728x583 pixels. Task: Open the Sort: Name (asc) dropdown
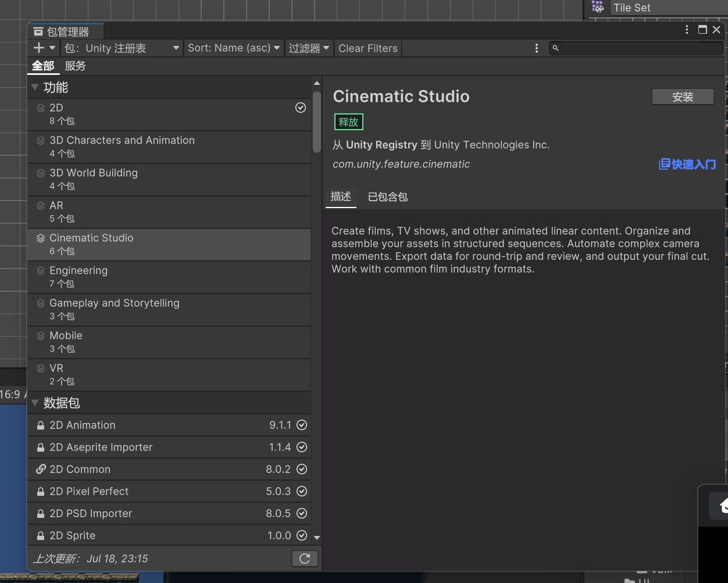tap(234, 48)
